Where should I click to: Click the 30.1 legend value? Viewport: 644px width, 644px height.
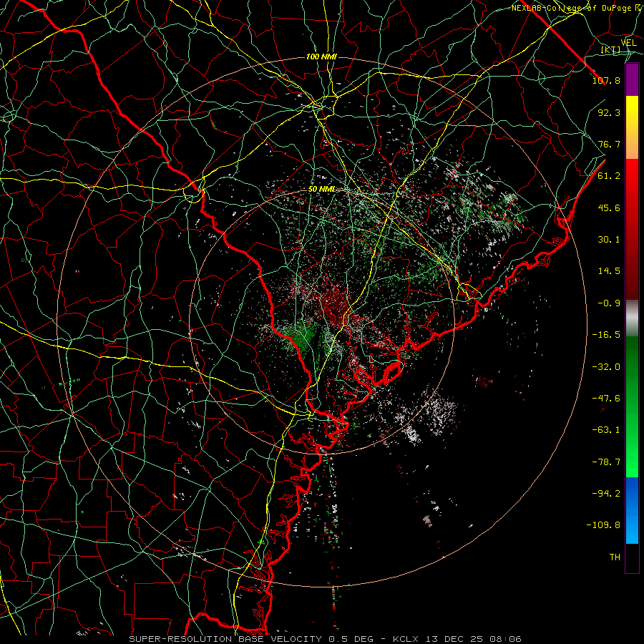609,240
